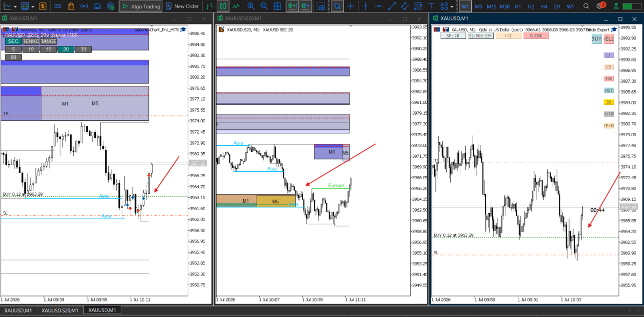Viewport: 644px width, 317px height.
Task: Select the Fibonacci retracement lines tool
Action: click(x=418, y=6)
